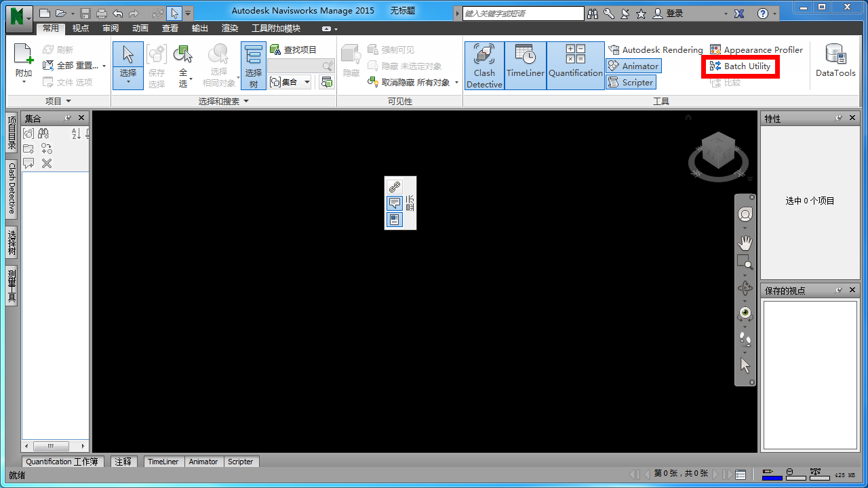Switch to the 审阅 ribbon tab
The height and width of the screenshot is (488, 868).
tap(111, 28)
